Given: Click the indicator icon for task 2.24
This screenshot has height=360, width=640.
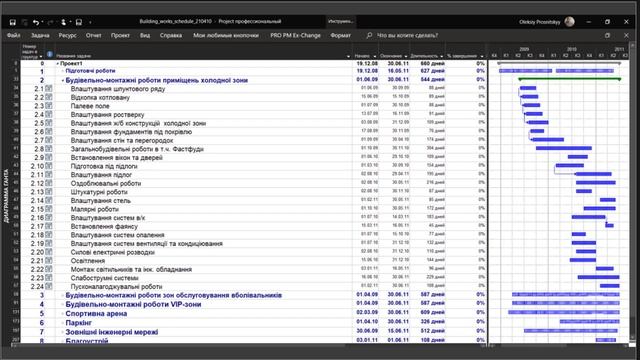Looking at the screenshot, I should pyautogui.click(x=49, y=286).
